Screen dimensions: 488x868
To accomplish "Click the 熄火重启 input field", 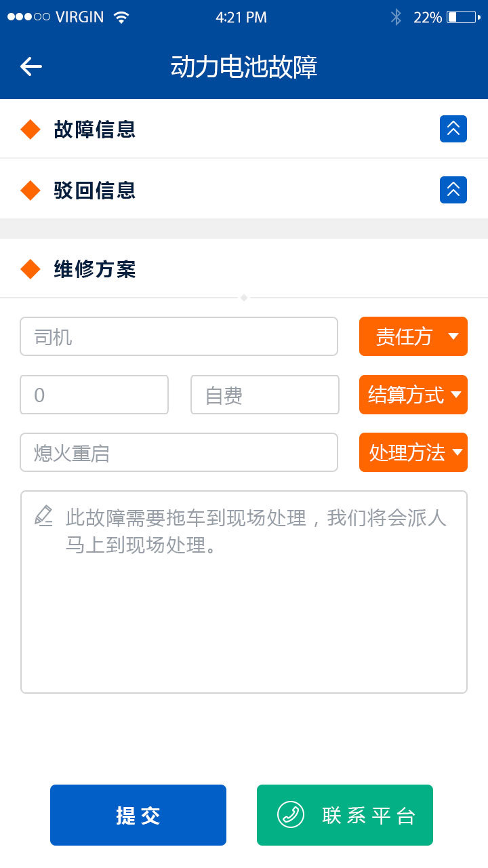I will tap(179, 452).
